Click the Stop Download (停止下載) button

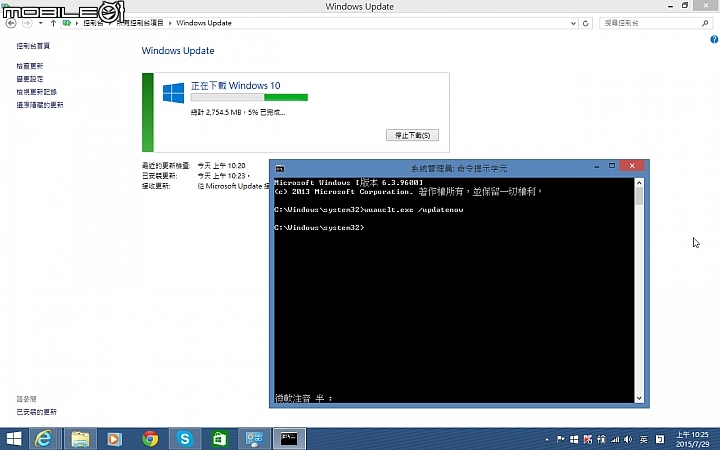coord(412,135)
